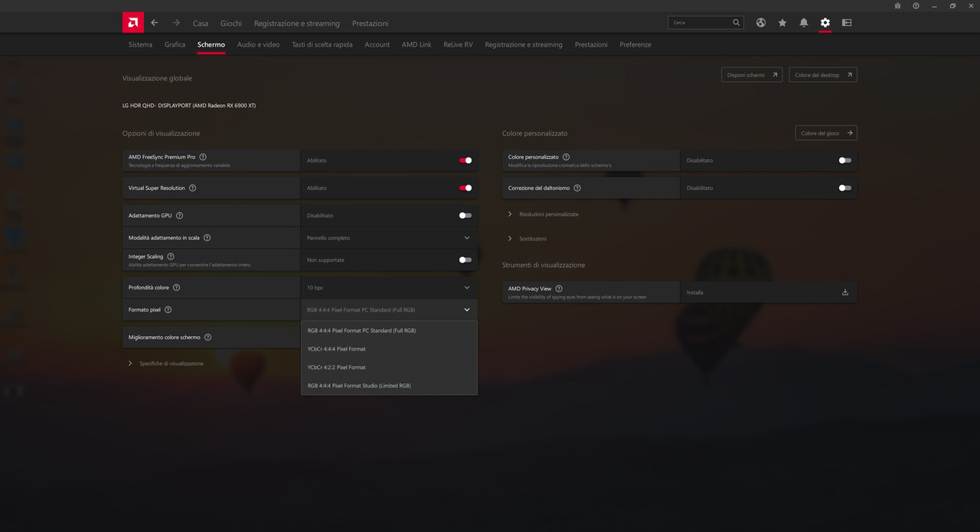
Task: Open Casa in the top navigation
Action: (201, 24)
